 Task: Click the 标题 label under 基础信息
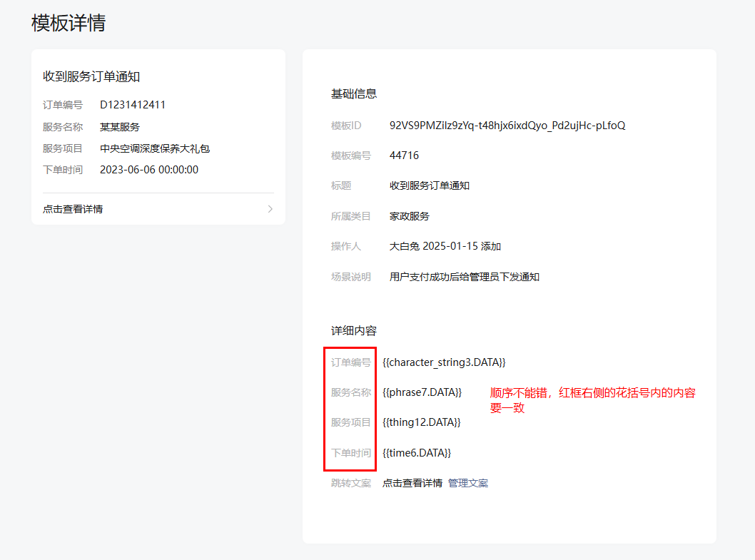[x=341, y=186]
